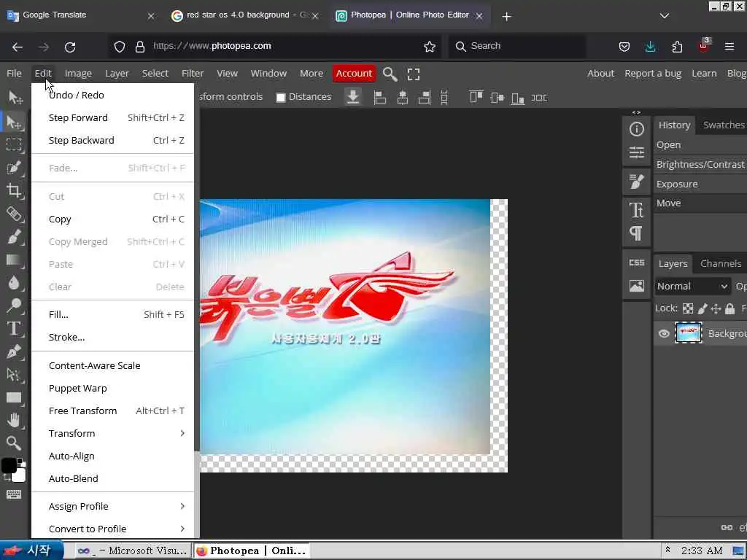The image size is (747, 560).
Task: Select the Gradient tool
Action: click(14, 260)
